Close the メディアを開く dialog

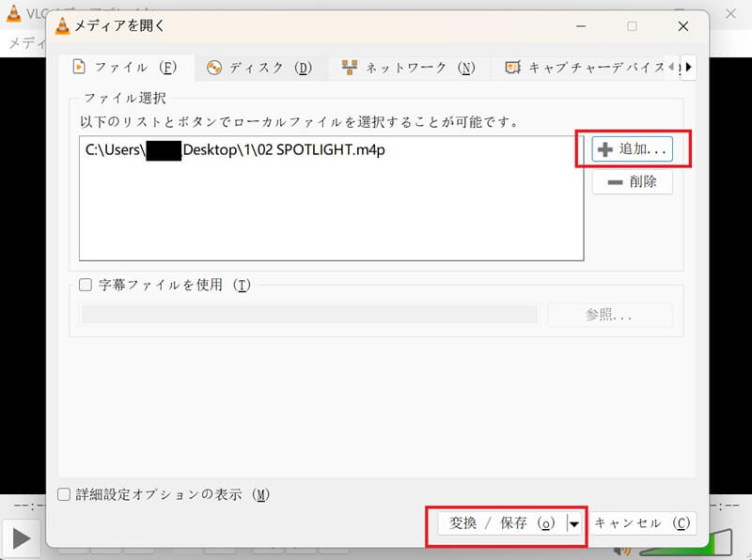tap(683, 26)
